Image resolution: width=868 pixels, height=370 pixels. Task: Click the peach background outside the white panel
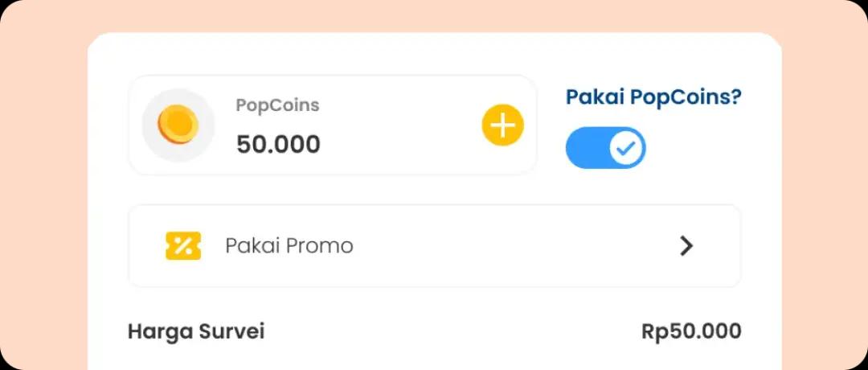pyautogui.click(x=40, y=201)
